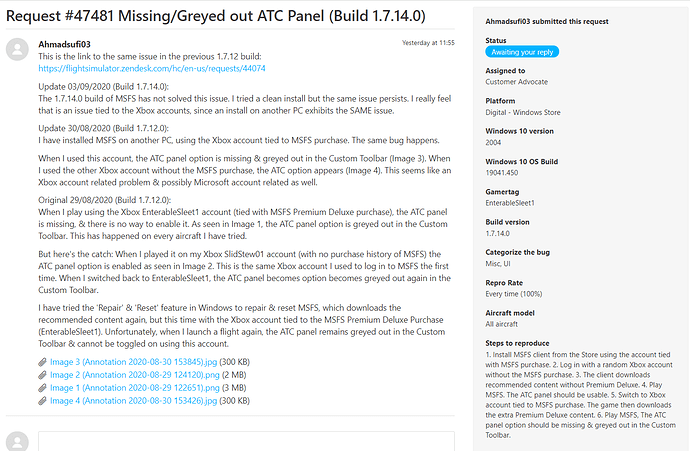Click the Request #47481 title heading
The image size is (690, 451).
[216, 16]
